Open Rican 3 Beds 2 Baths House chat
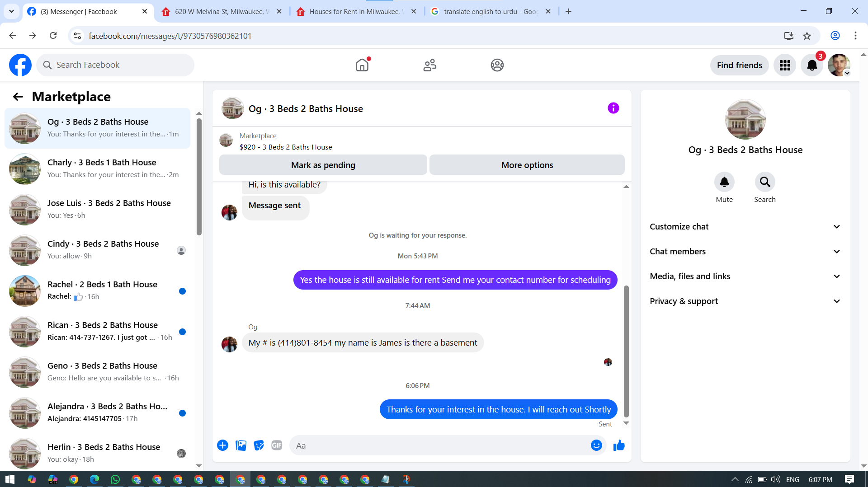 click(x=97, y=332)
